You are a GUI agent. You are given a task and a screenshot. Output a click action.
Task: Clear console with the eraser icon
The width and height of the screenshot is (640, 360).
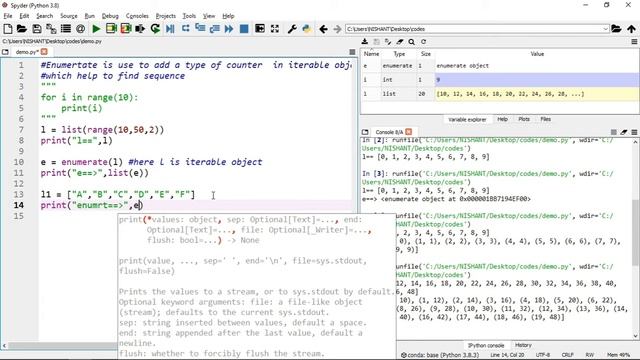pyautogui.click(x=624, y=132)
